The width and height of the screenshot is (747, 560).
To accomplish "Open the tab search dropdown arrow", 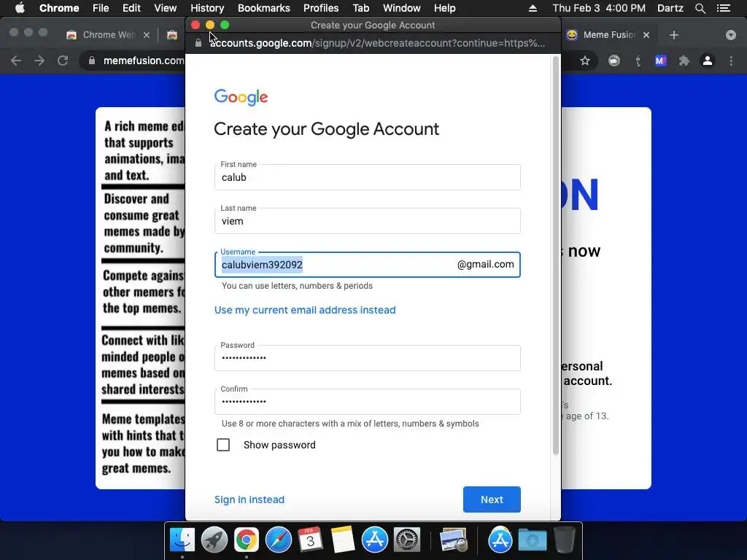I will [x=731, y=35].
